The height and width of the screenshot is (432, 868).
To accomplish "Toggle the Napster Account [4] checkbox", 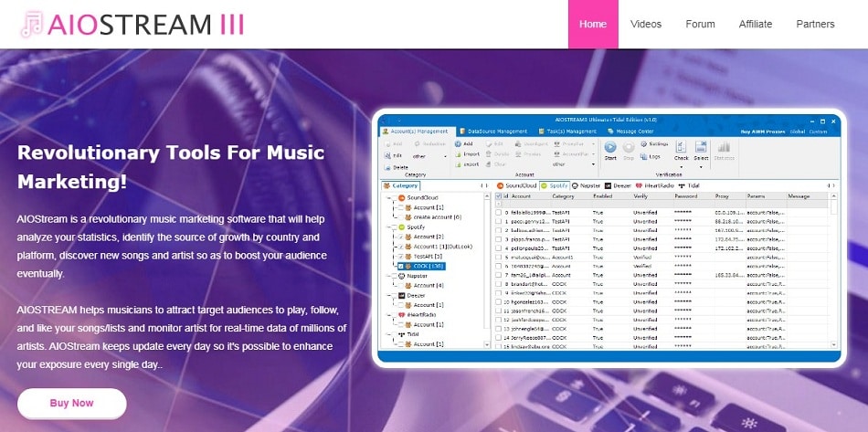I will [x=401, y=286].
